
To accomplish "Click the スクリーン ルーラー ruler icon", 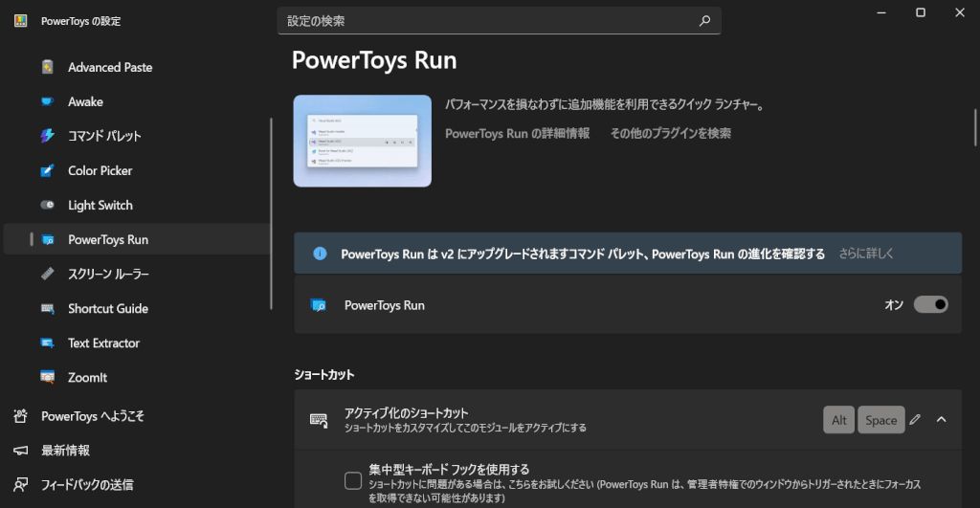I will (48, 274).
